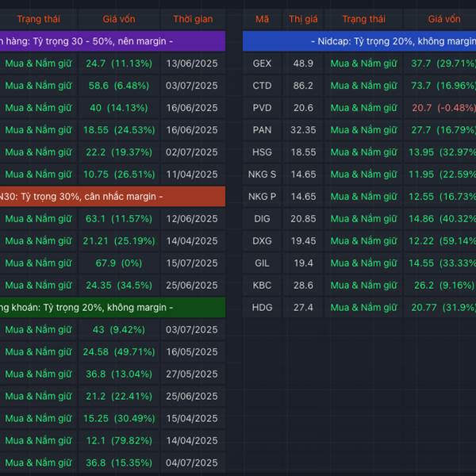Screen dimensions: 476x476
Task: Click the DXG ticker code
Action: pyautogui.click(x=262, y=240)
